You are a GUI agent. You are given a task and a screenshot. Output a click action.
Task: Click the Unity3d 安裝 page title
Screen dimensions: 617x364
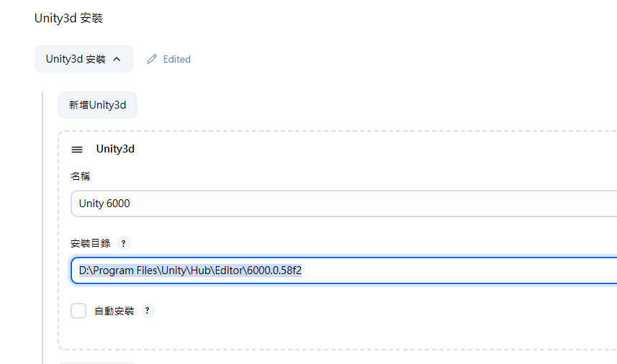pyautogui.click(x=68, y=18)
